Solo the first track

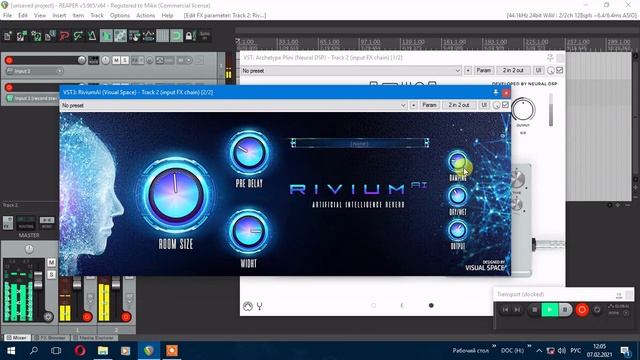pos(125,60)
